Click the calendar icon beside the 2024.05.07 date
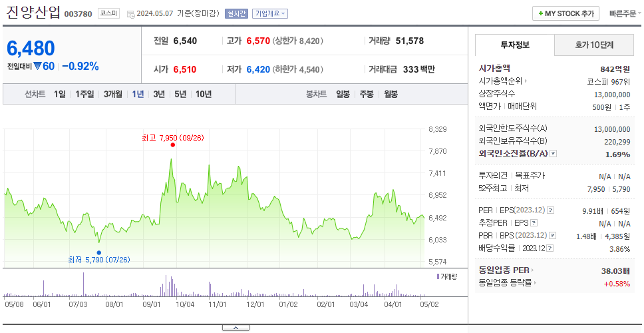Screen dimensions: 644x333 (x=130, y=14)
